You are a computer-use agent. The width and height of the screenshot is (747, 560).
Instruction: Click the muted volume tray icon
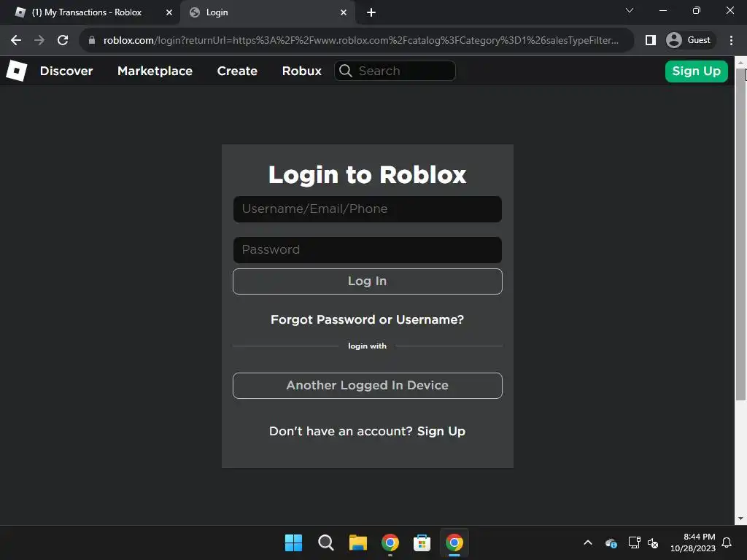click(653, 542)
